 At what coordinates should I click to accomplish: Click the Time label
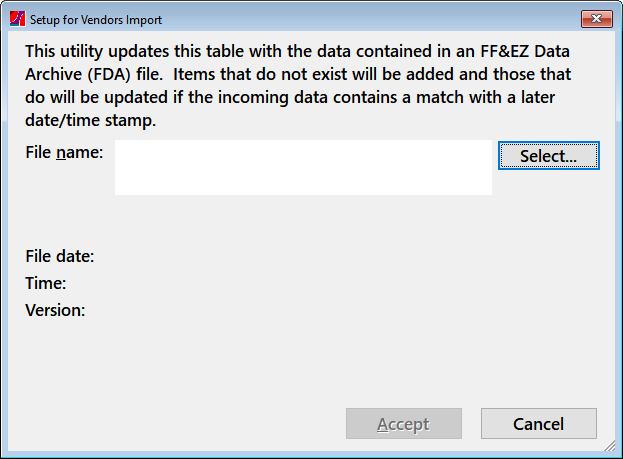(x=46, y=283)
